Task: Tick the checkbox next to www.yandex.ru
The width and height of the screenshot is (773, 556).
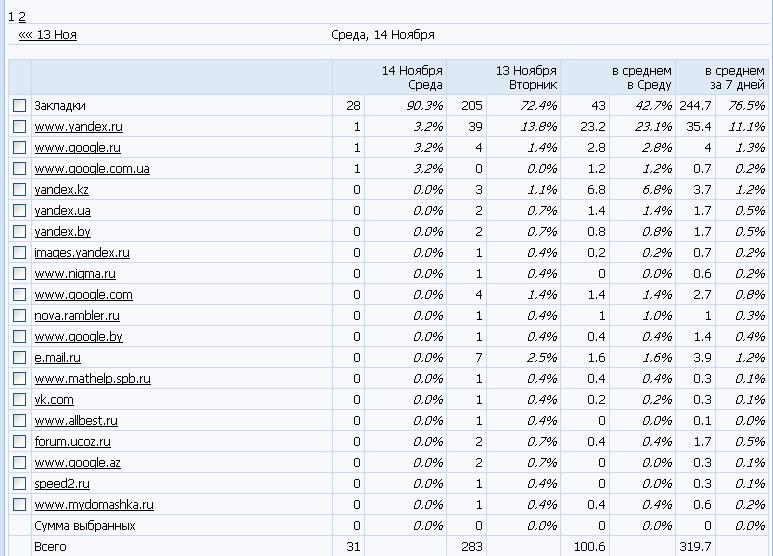Action: pos(19,127)
